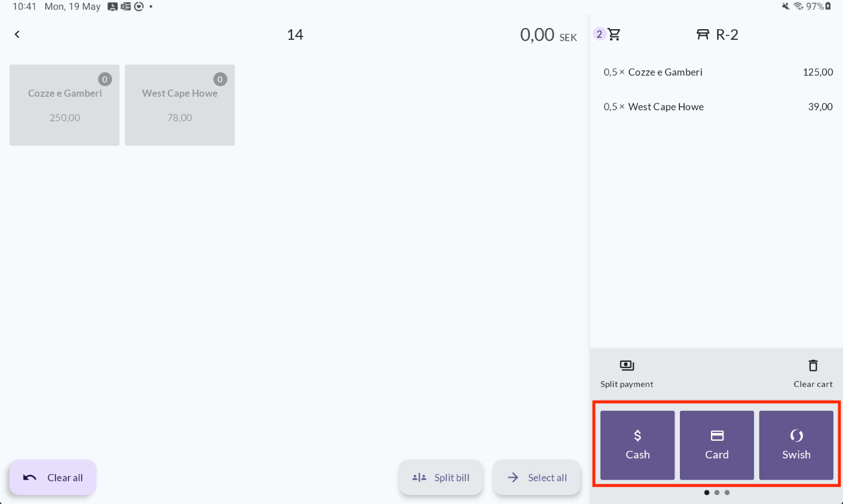Tap the Clear cart trash icon
843x504 pixels.
[x=813, y=365]
